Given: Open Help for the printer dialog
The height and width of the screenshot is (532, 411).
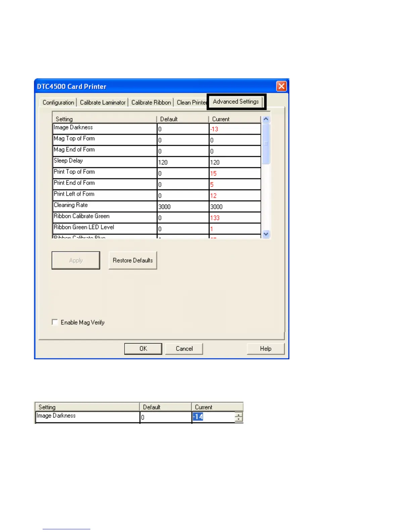Looking at the screenshot, I should (x=266, y=349).
